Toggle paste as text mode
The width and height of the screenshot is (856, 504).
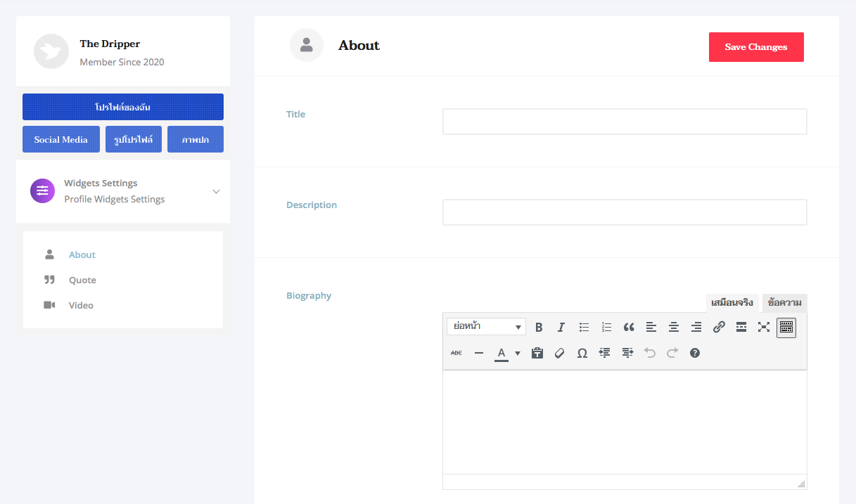[537, 353]
